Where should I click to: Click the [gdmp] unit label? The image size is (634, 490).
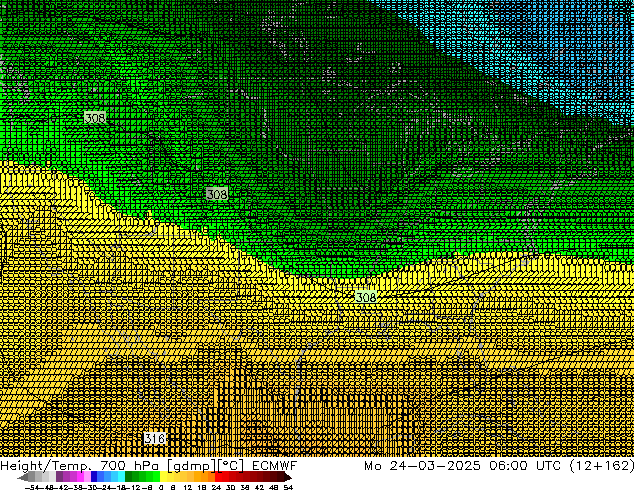[x=191, y=466]
